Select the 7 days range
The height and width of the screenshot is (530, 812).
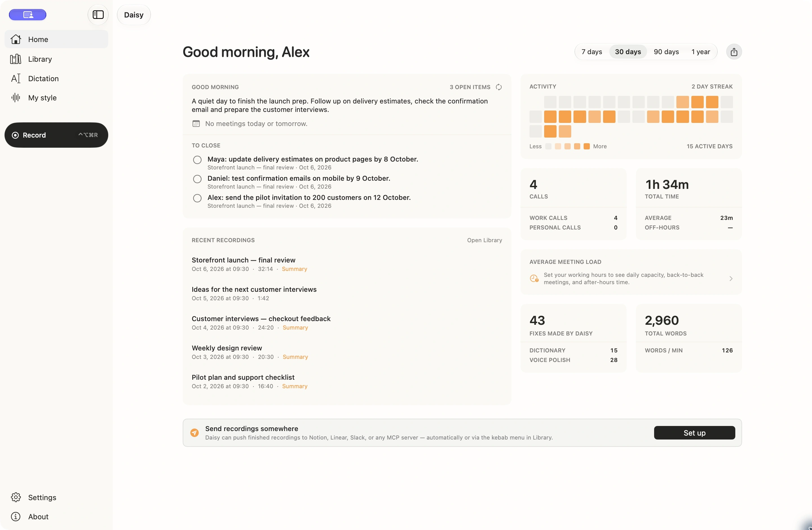point(592,52)
